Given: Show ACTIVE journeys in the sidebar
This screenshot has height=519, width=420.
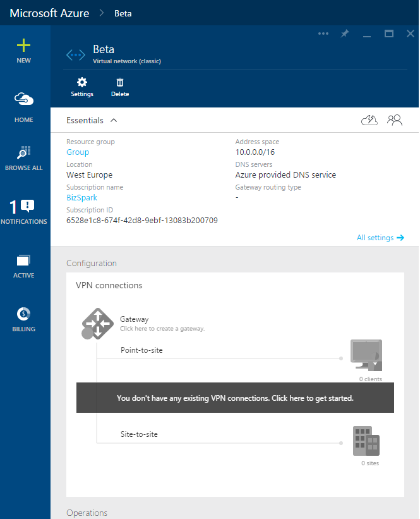Looking at the screenshot, I should tap(23, 260).
